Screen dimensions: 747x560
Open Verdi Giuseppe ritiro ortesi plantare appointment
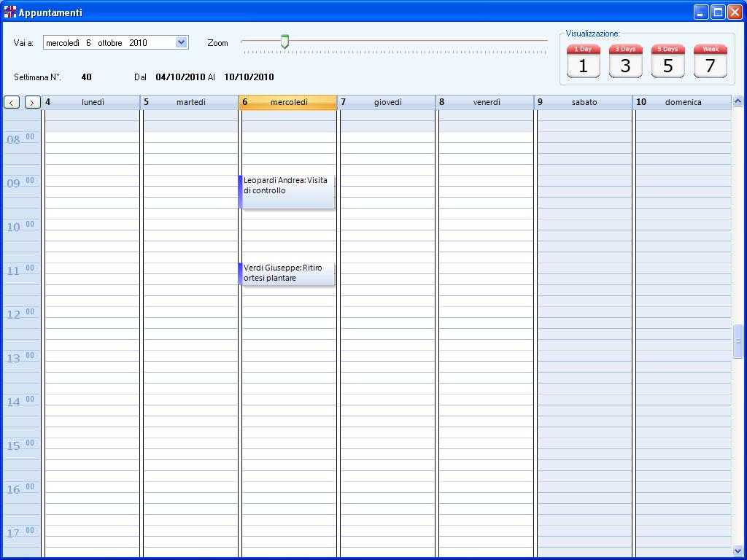pos(287,273)
